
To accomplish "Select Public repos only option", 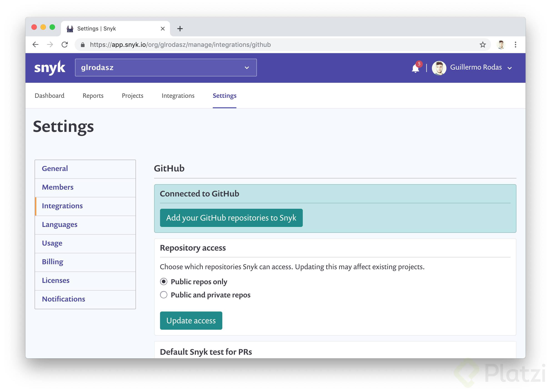I will (x=164, y=281).
